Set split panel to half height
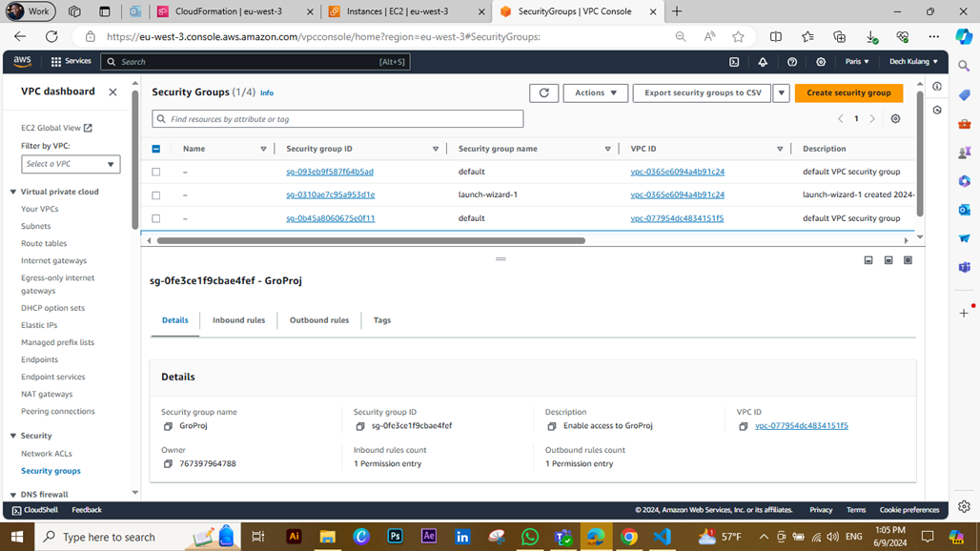980x551 pixels. (888, 260)
